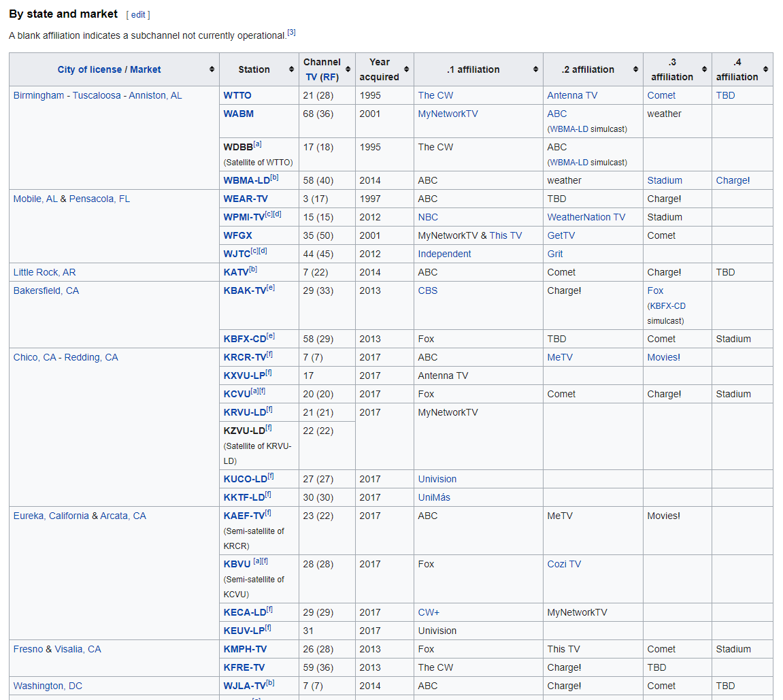
Task: Follow the GetTV link
Action: coord(561,235)
